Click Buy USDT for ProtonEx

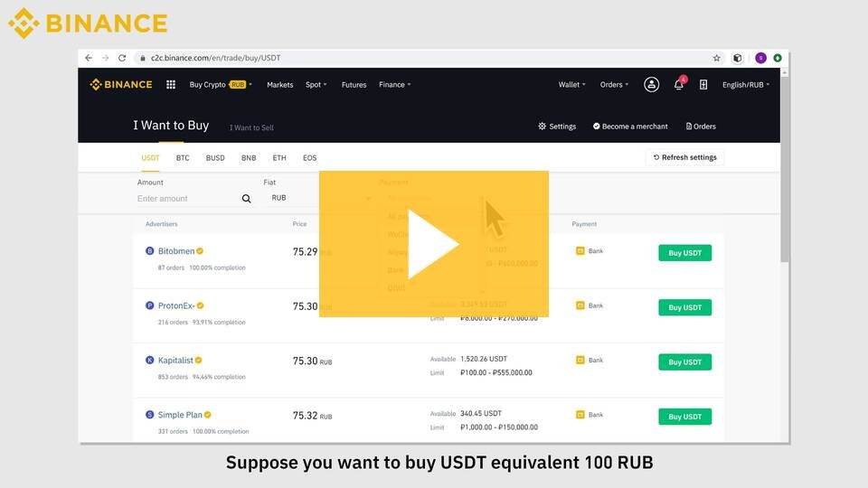(x=684, y=307)
